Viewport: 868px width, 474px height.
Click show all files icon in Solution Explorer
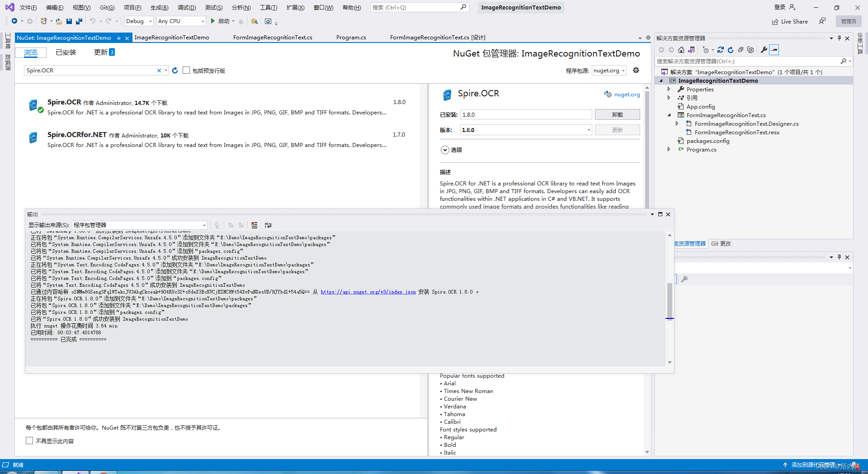coord(750,50)
